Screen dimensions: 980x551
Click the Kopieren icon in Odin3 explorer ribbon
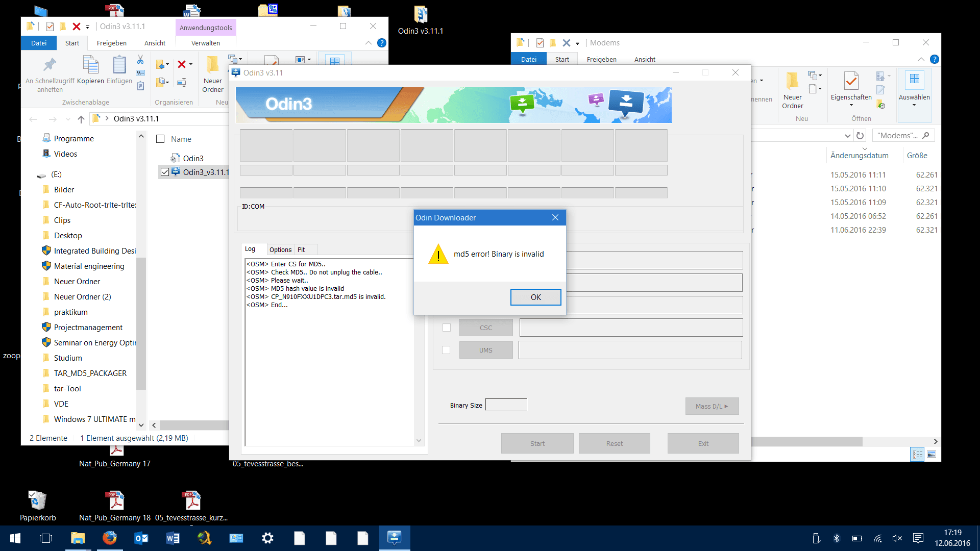90,70
